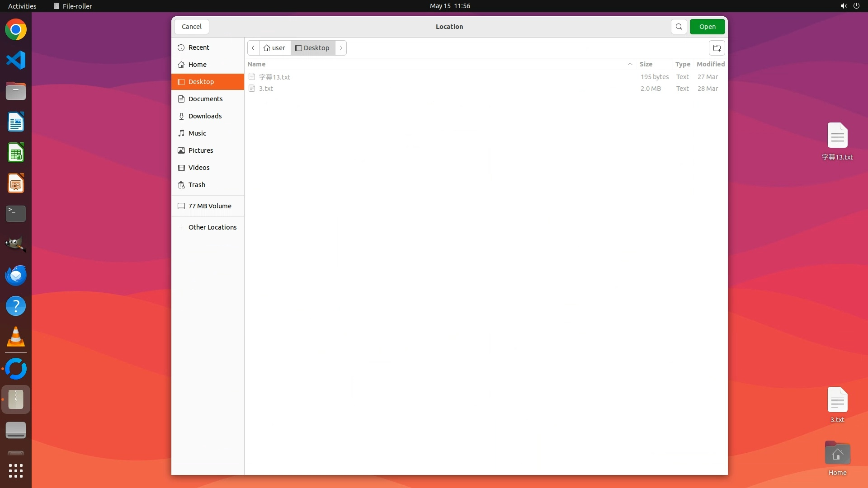Image resolution: width=868 pixels, height=488 pixels.
Task: Navigate back using path bar left arrow
Action: pos(253,48)
